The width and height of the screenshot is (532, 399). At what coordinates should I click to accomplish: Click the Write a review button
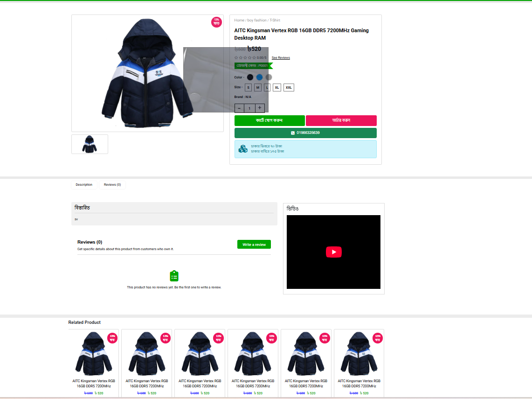pyautogui.click(x=254, y=245)
